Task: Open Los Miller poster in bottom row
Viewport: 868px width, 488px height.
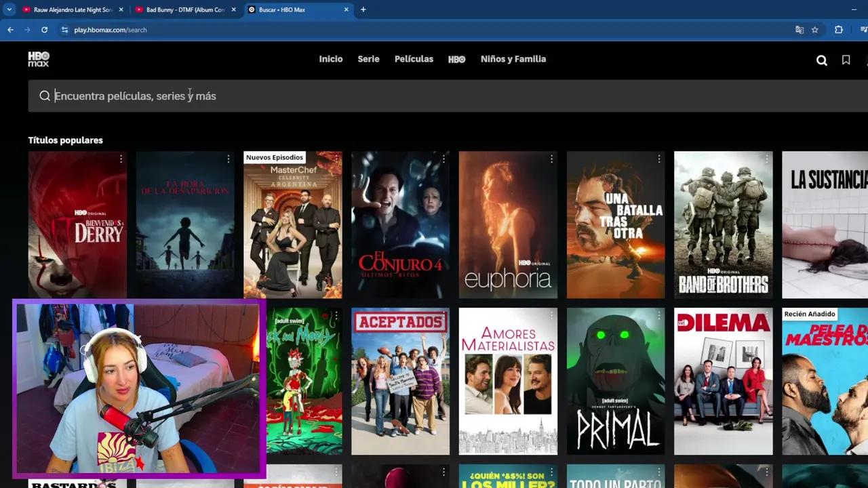Action: point(508,476)
